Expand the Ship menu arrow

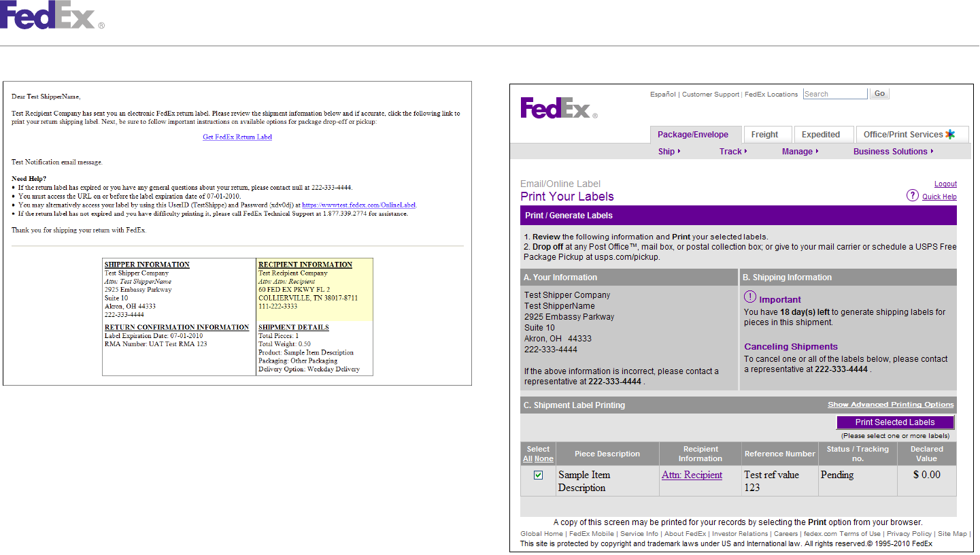click(x=679, y=152)
